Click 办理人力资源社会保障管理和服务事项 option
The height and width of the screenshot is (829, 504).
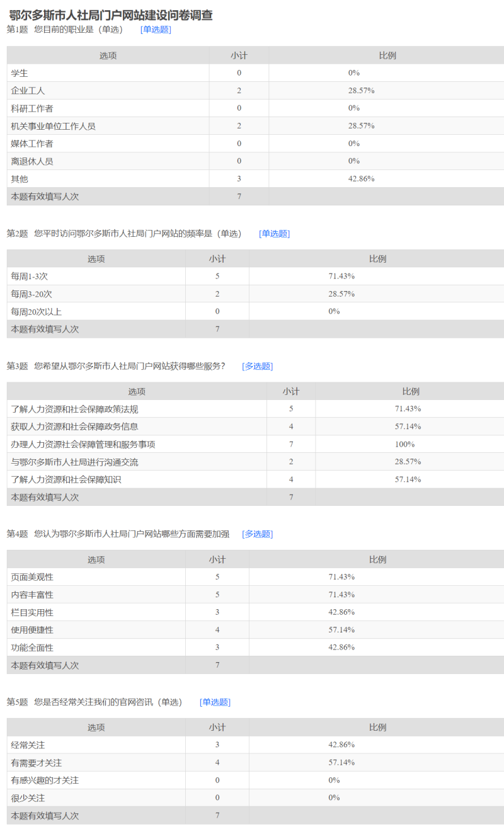[83, 444]
